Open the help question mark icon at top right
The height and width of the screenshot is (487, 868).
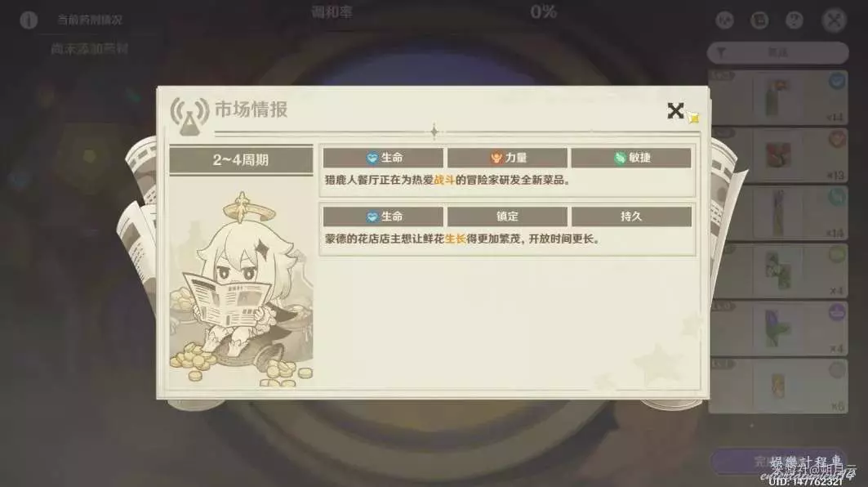[x=795, y=20]
